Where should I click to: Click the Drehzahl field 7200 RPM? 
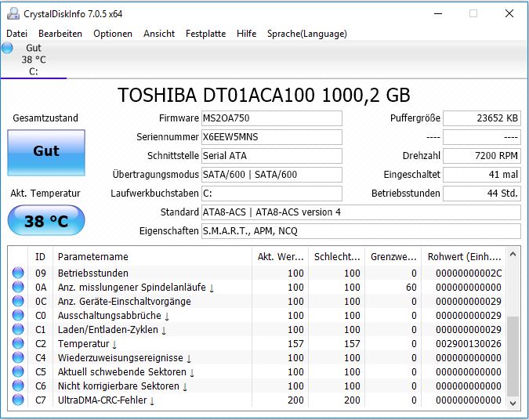pyautogui.click(x=482, y=156)
